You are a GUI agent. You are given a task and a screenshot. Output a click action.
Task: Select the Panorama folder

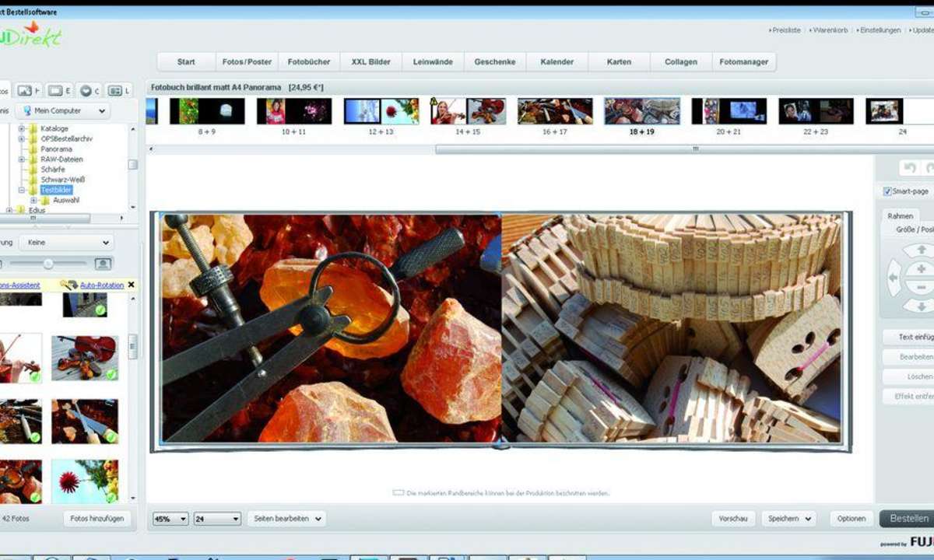[56, 149]
